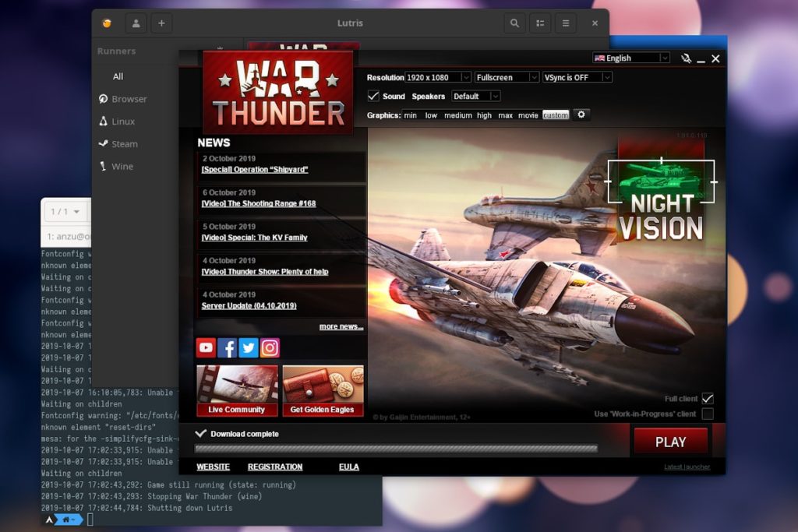The image size is (798, 532).
Task: Click the add game plus icon
Action: (x=161, y=23)
